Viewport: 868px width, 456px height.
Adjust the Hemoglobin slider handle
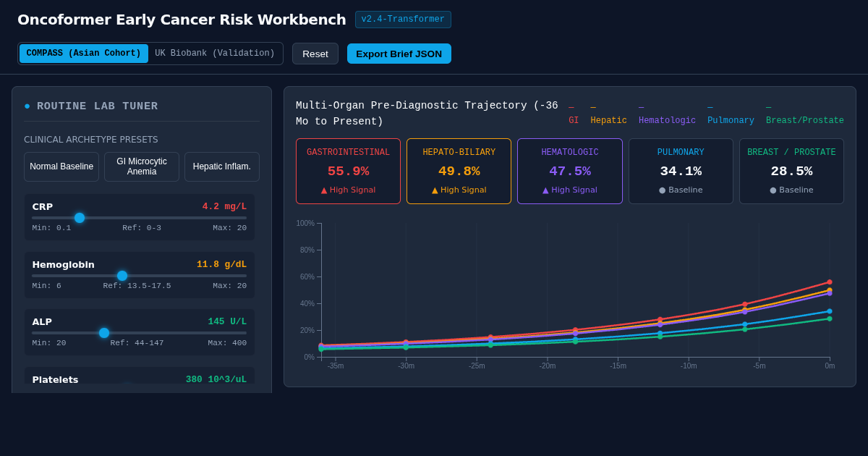(122, 276)
